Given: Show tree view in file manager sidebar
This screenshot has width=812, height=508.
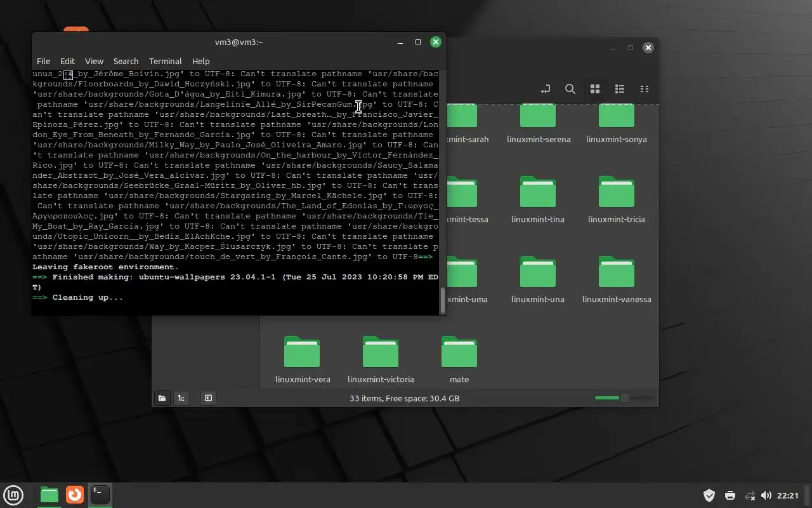Looking at the screenshot, I should coord(181,398).
